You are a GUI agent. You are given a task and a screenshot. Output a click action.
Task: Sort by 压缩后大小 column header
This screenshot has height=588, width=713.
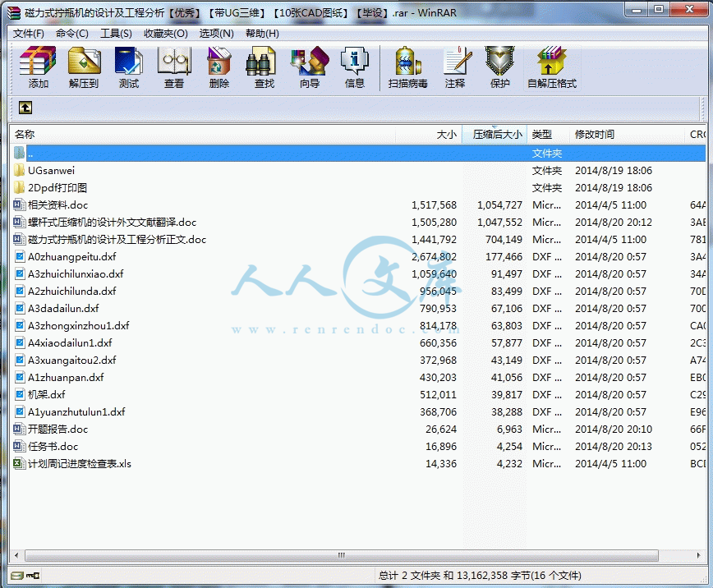[x=494, y=134]
